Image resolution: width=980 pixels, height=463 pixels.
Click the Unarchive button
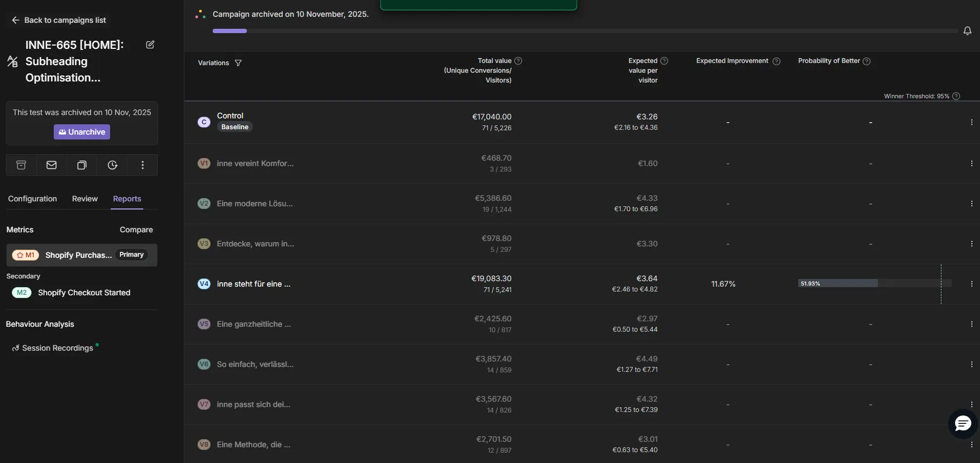82,132
